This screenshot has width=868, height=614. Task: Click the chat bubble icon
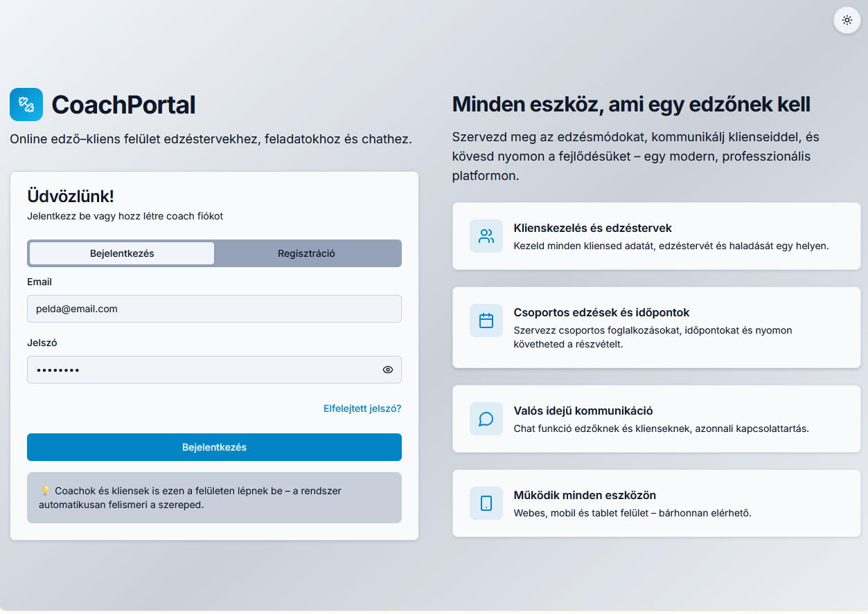pos(486,419)
